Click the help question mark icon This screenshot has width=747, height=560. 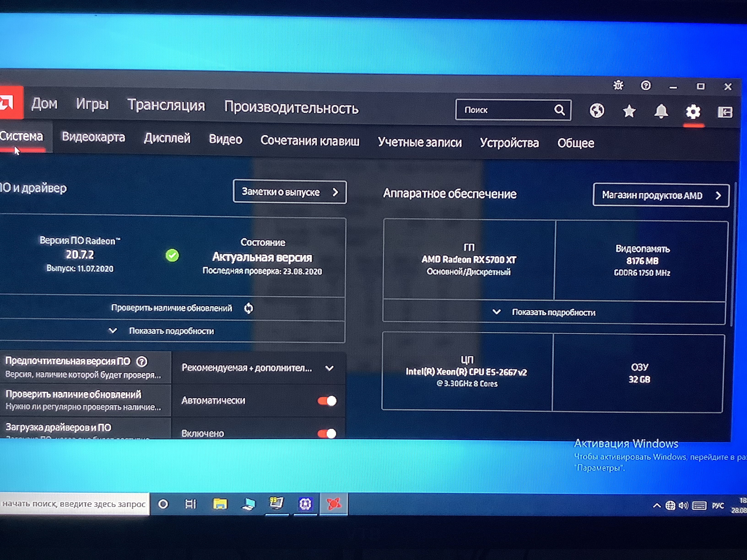[645, 86]
